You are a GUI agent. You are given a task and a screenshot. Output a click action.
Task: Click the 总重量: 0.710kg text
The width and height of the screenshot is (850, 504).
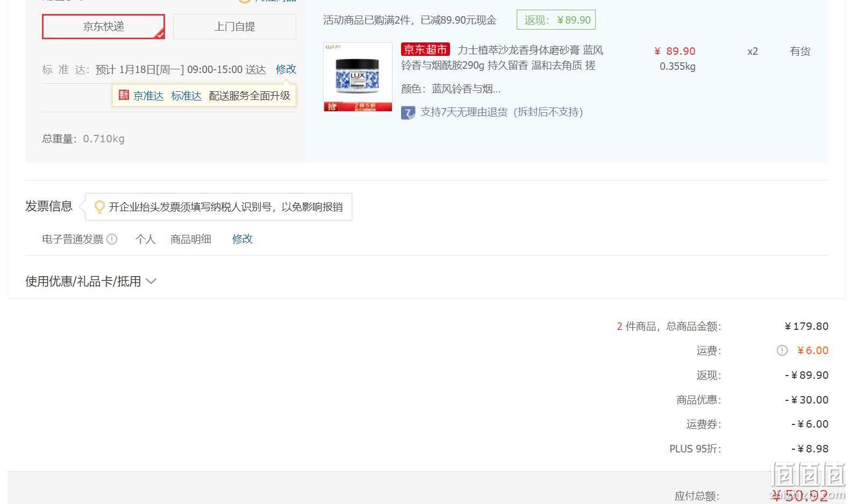click(83, 139)
